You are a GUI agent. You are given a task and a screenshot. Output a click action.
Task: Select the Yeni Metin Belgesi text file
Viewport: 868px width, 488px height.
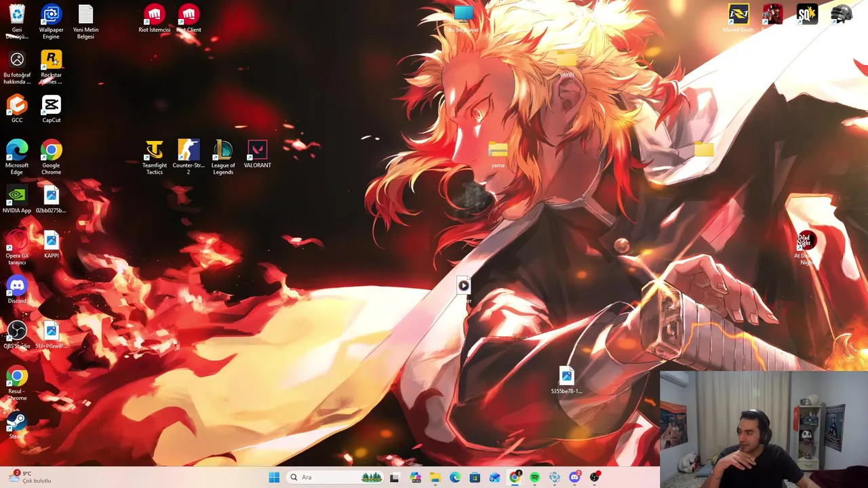pos(85,15)
